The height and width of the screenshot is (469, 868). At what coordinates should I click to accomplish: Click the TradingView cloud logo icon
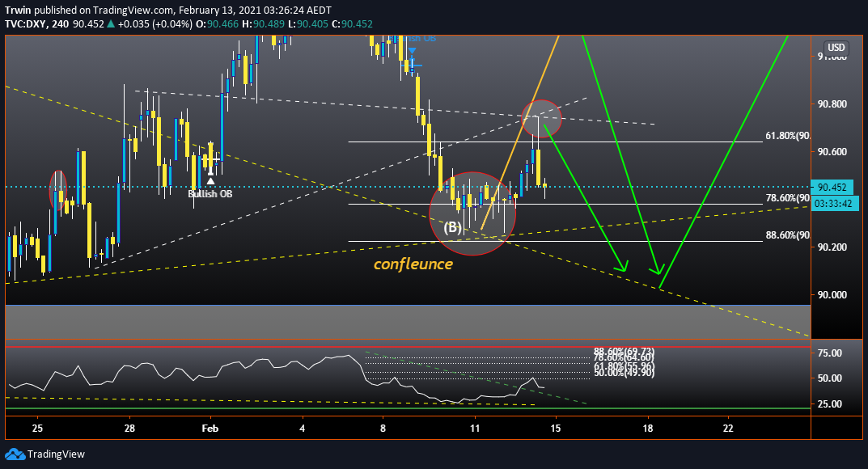click(15, 454)
